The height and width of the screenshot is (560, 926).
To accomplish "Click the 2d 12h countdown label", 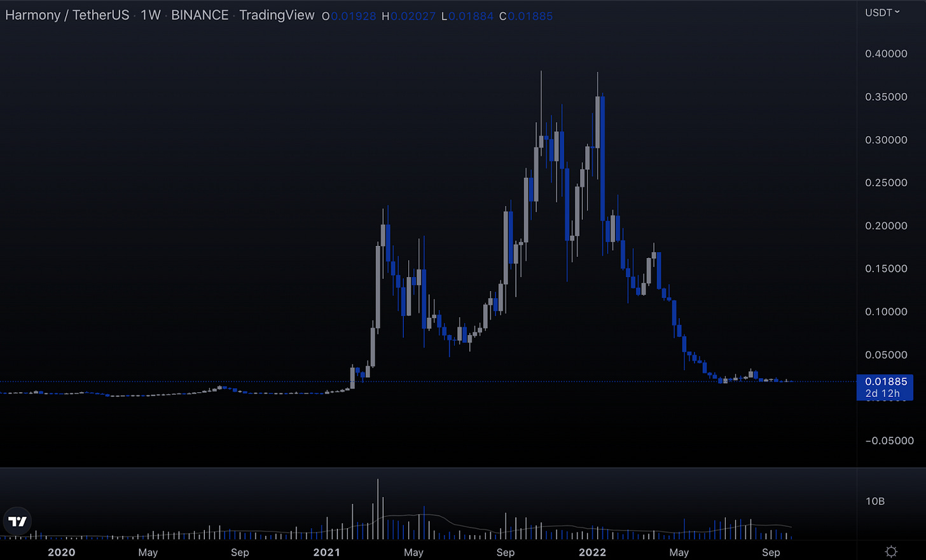I will click(x=883, y=393).
